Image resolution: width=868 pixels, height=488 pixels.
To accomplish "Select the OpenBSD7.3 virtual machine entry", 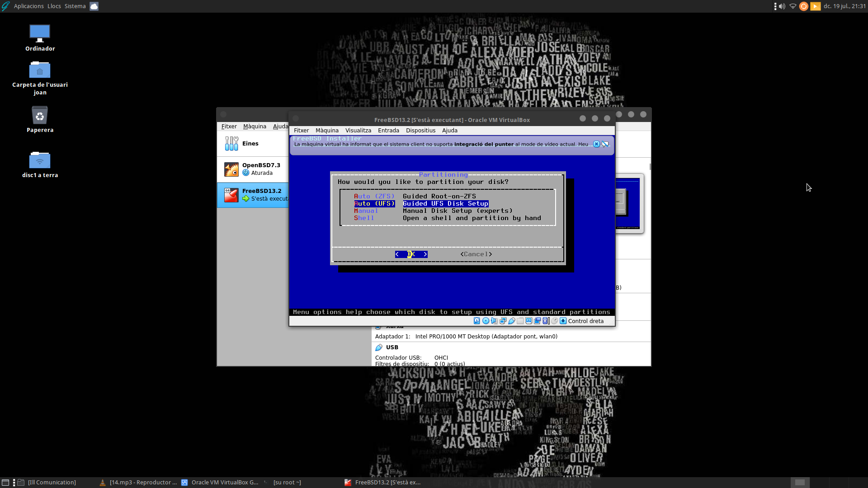I will click(x=253, y=169).
